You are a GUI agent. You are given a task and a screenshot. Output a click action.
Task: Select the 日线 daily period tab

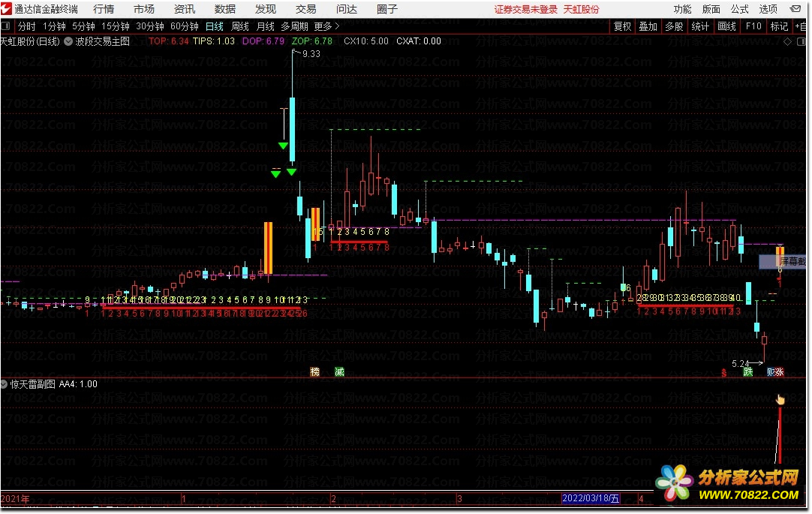[x=215, y=26]
